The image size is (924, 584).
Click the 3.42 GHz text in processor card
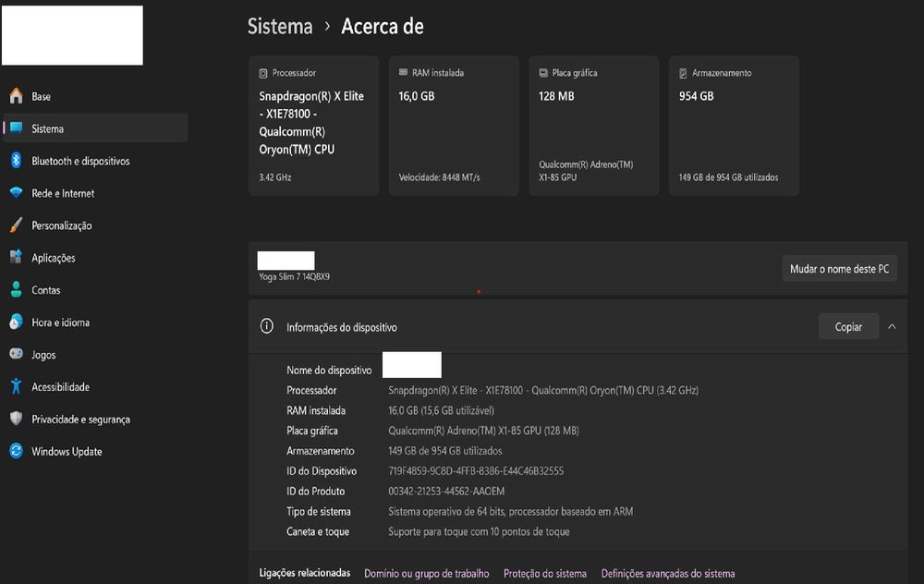[275, 177]
